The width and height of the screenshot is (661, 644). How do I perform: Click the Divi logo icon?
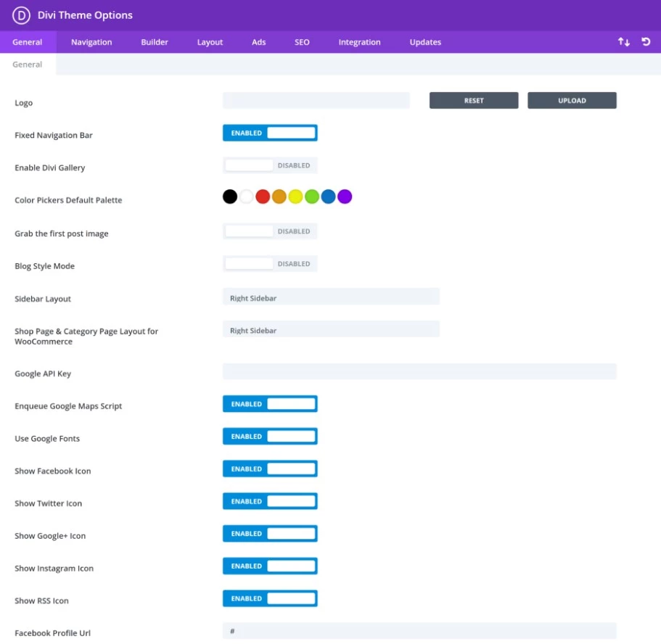(21, 15)
